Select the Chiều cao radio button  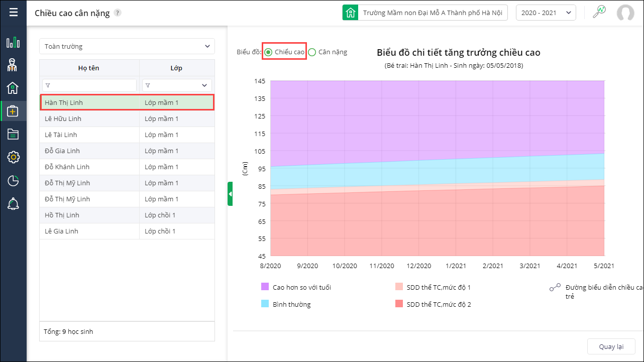269,52
